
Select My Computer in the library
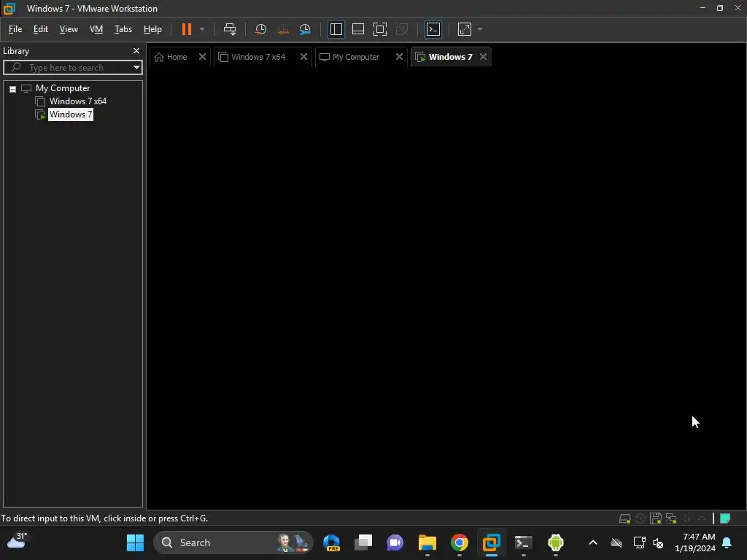tap(63, 88)
